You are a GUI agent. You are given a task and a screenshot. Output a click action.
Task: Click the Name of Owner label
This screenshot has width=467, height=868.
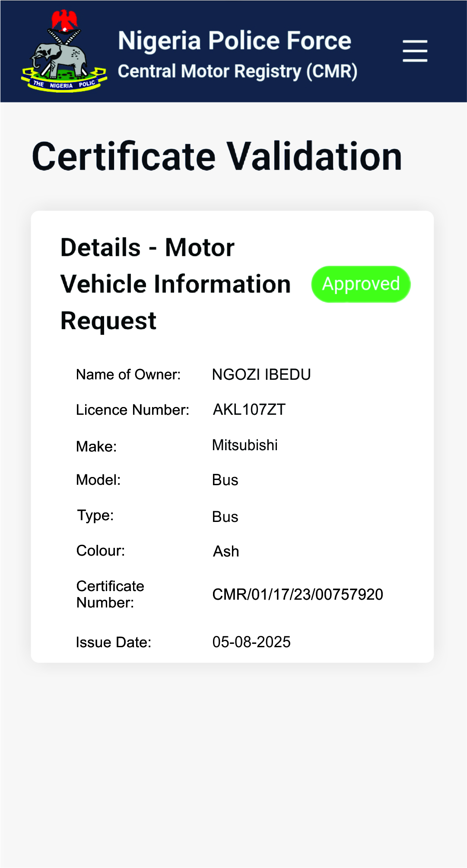128,375
